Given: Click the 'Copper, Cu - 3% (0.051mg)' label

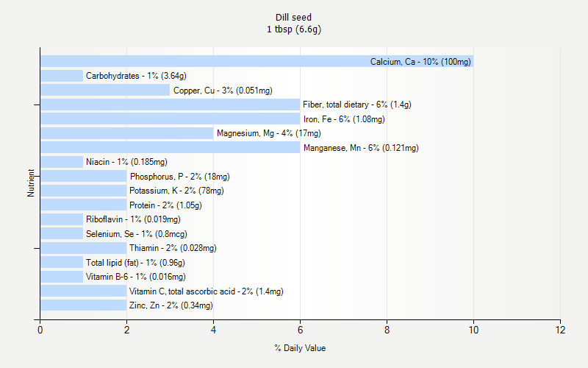Looking at the screenshot, I should coord(223,91).
